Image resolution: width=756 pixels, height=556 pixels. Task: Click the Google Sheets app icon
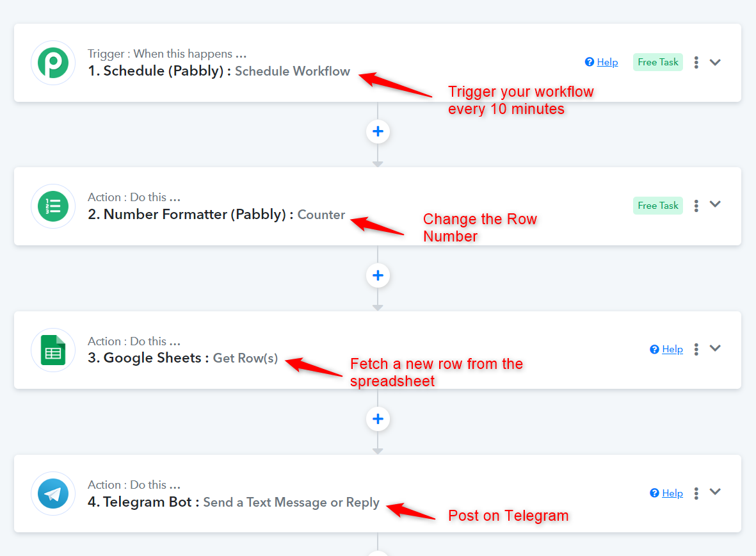click(53, 350)
